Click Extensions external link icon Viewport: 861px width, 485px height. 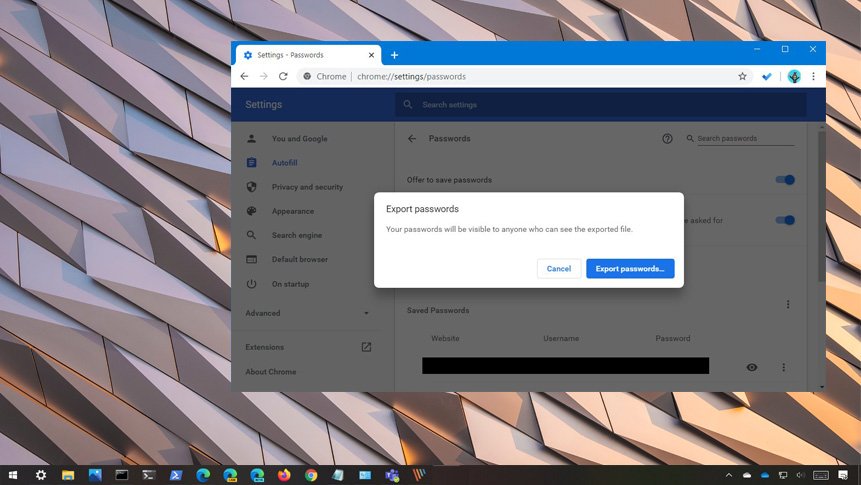pos(366,347)
